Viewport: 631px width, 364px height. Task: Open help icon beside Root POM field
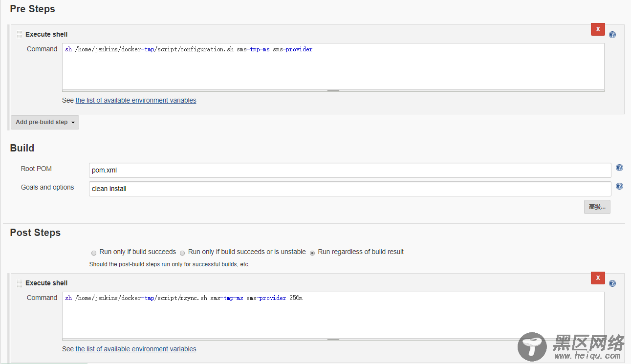[x=619, y=168]
